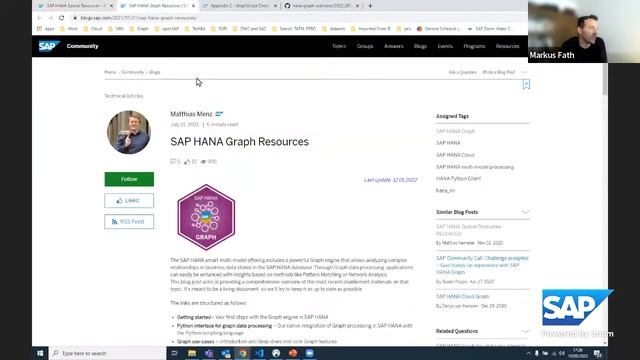Click Ask a Question link
640x360 pixels.
coord(462,72)
